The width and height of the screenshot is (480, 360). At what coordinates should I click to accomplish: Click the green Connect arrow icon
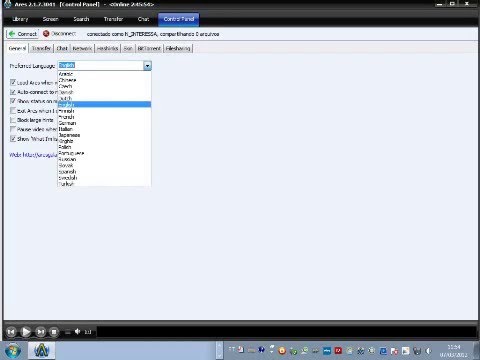click(12, 34)
